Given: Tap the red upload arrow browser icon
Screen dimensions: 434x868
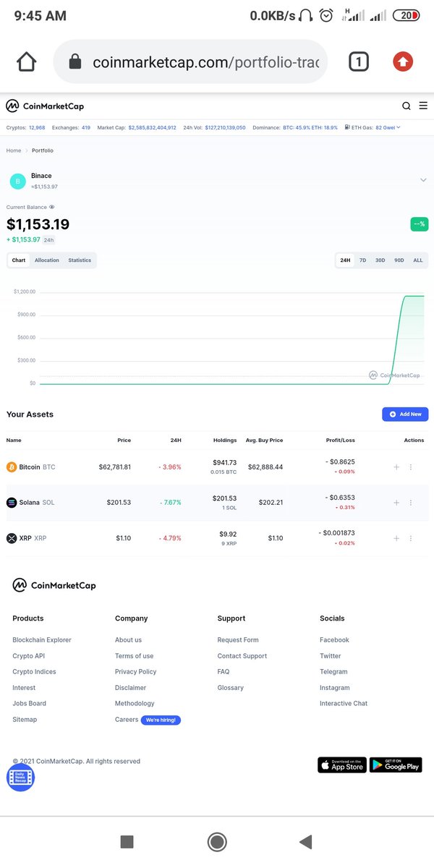Looking at the screenshot, I should click(x=403, y=62).
